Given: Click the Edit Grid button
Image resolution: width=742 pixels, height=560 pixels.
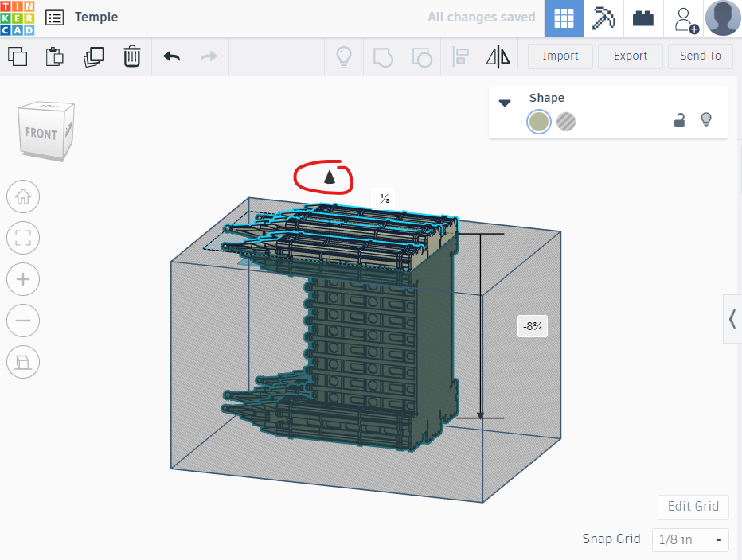Looking at the screenshot, I should tap(693, 507).
